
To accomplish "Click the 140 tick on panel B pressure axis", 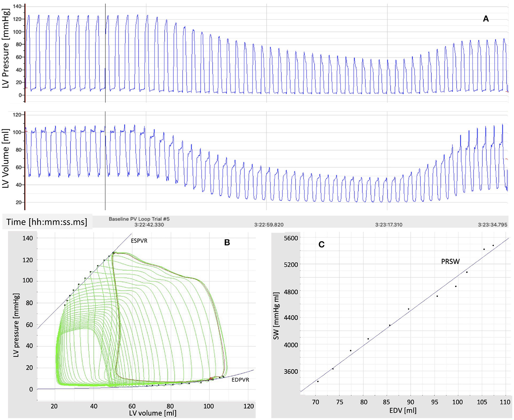I will (28, 238).
